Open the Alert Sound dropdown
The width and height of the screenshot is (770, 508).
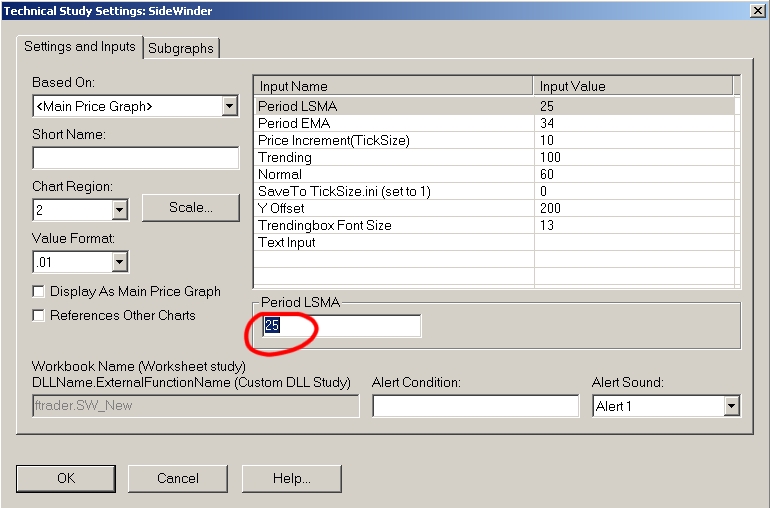point(731,406)
